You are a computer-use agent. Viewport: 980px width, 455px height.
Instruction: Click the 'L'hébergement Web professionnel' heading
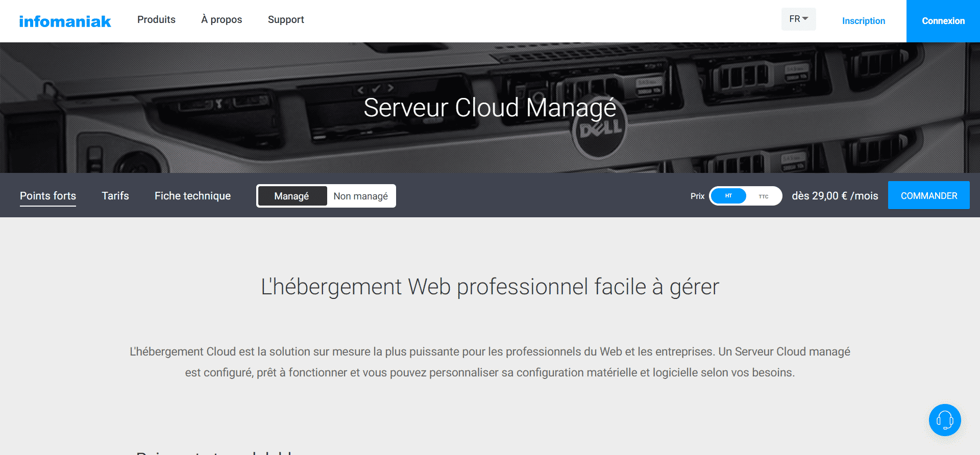[x=489, y=287]
